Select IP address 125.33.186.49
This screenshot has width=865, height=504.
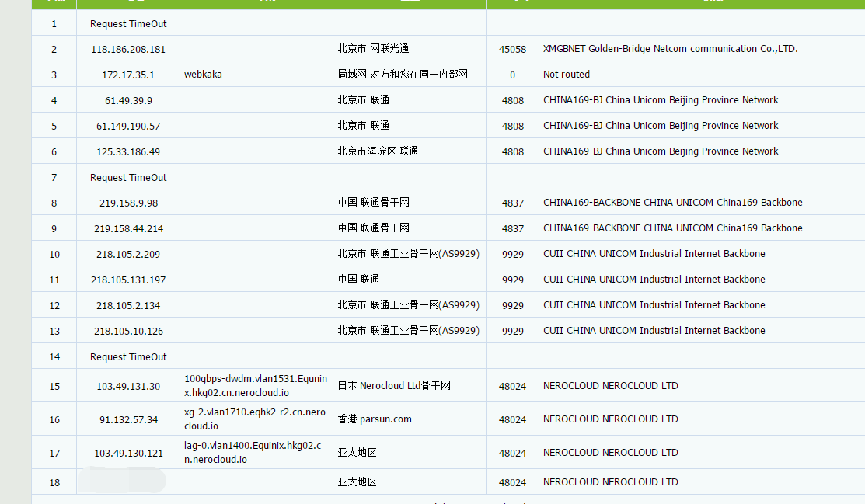(128, 151)
